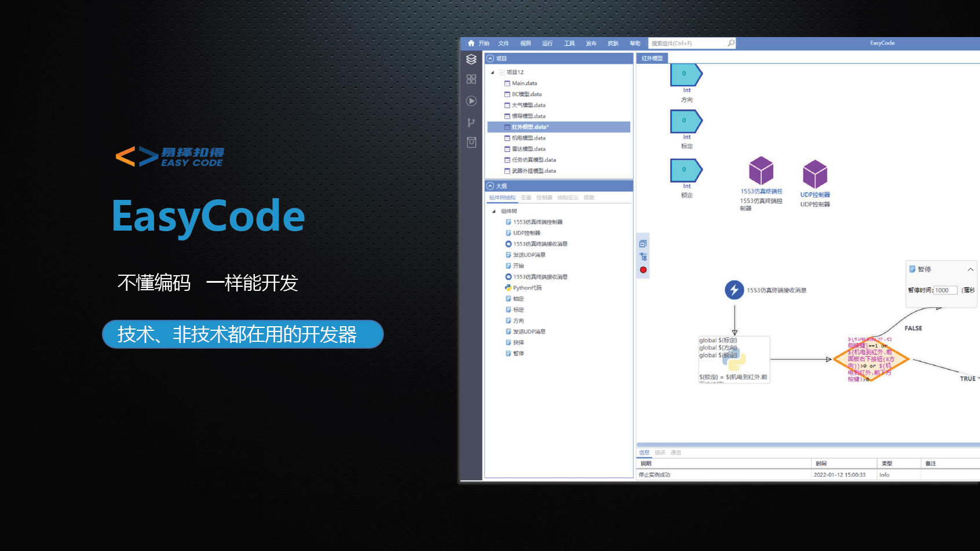
Task: Open the 开始 menu
Action: tap(484, 43)
